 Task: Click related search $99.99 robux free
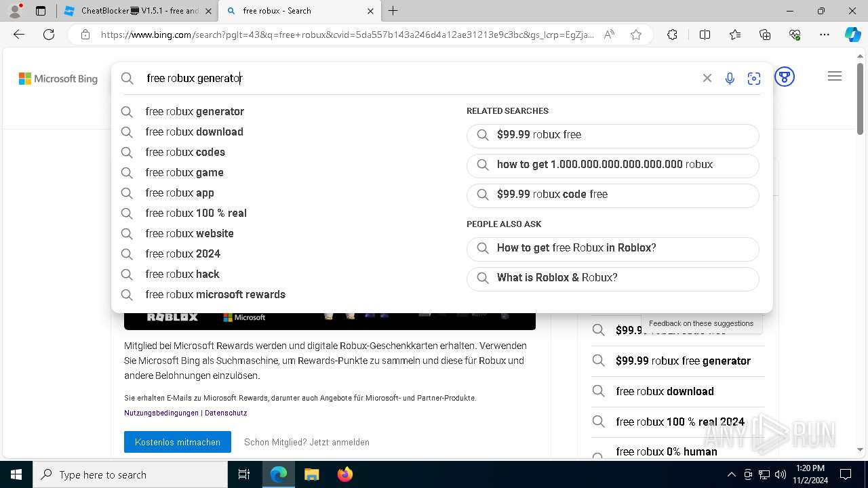tap(612, 135)
